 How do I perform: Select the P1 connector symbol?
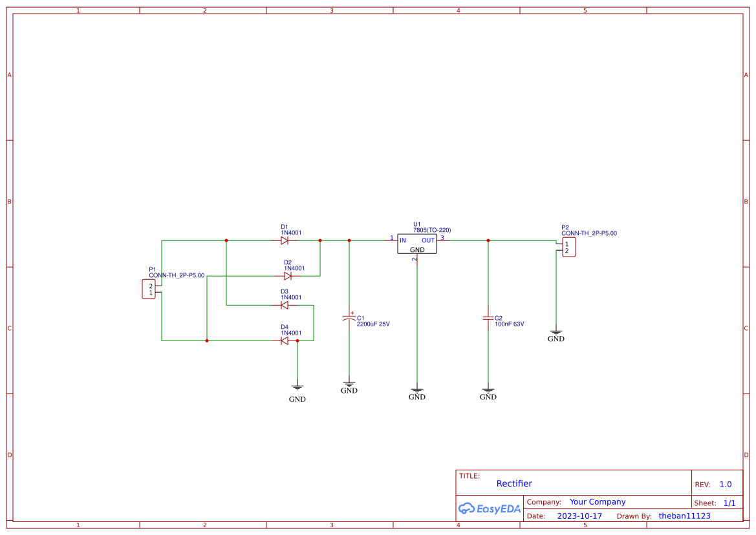(149, 289)
